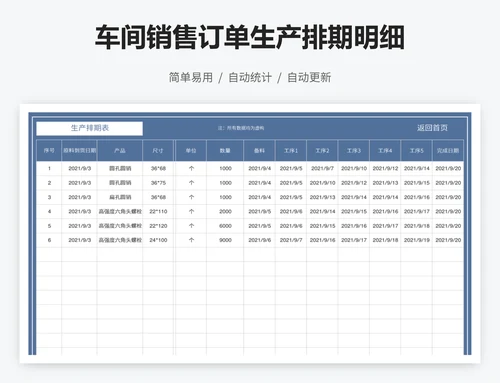
Task: Select the 尺寸 column header
Action: click(x=158, y=151)
